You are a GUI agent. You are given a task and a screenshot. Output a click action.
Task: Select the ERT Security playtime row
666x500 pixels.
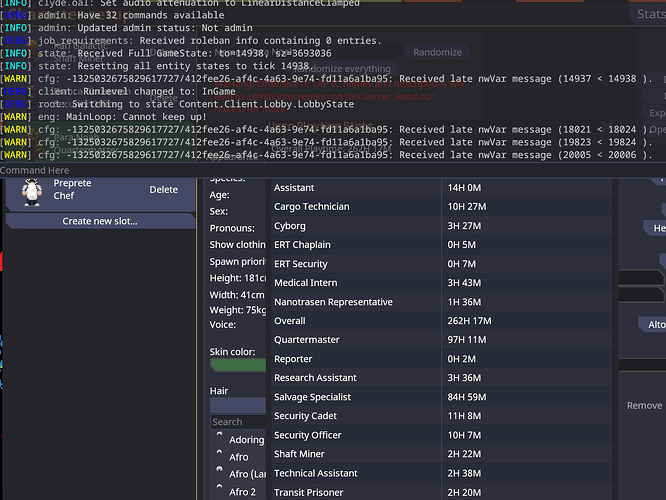[442, 264]
